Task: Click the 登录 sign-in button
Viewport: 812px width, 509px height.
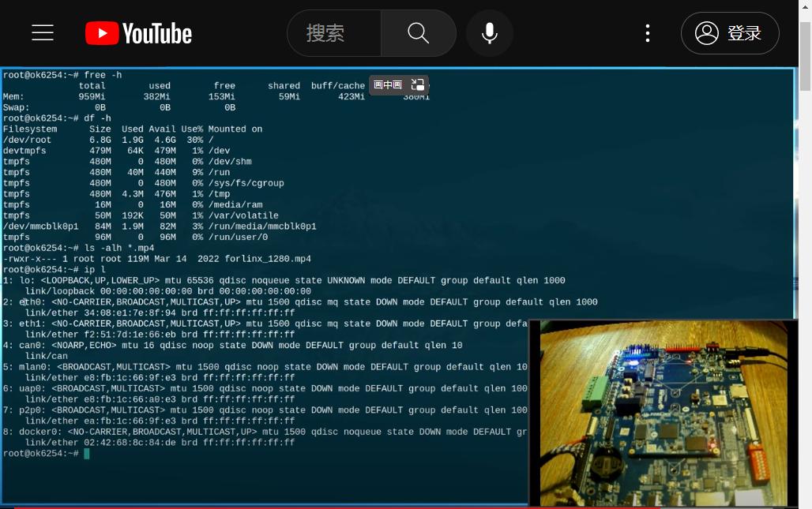Action: pos(730,33)
